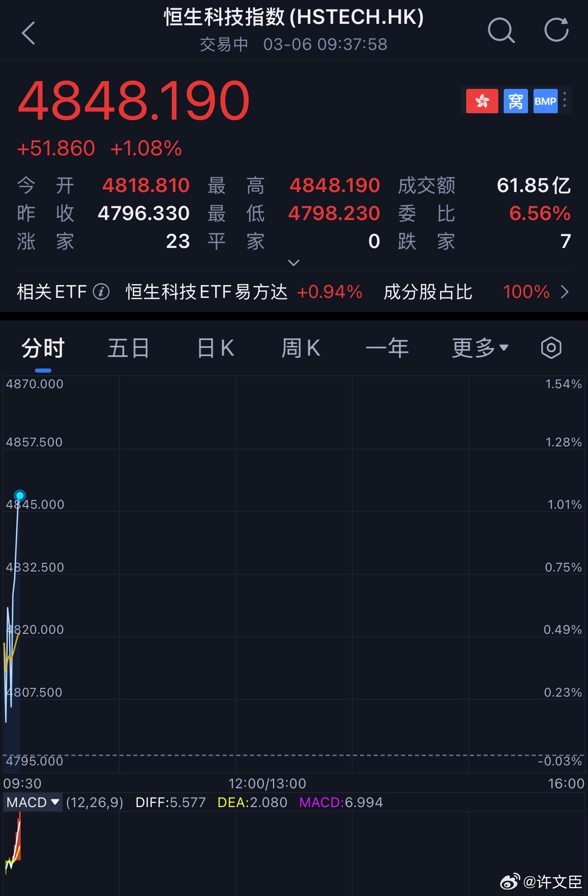588x896 pixels.
Task: Switch to the 周K tab
Action: click(x=300, y=348)
